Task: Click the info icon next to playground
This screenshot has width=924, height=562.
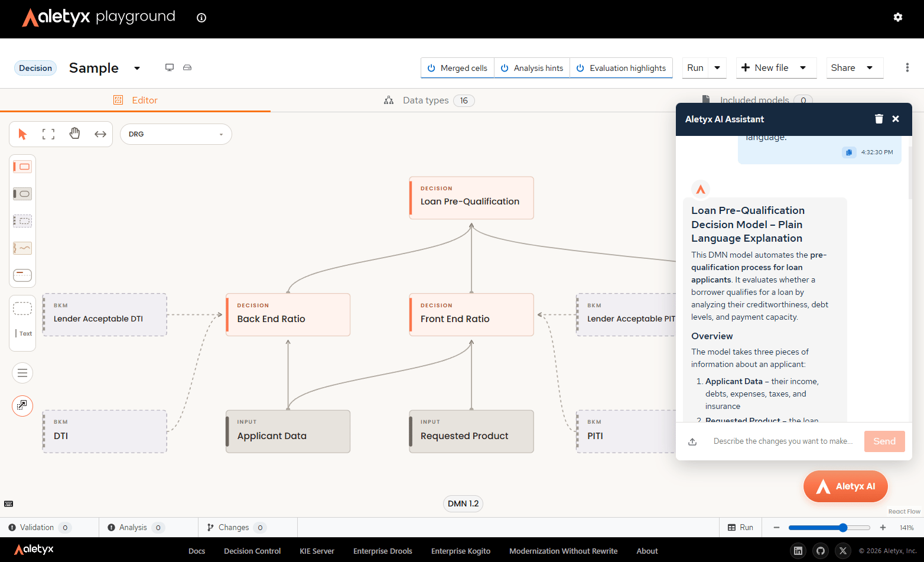Action: click(201, 18)
